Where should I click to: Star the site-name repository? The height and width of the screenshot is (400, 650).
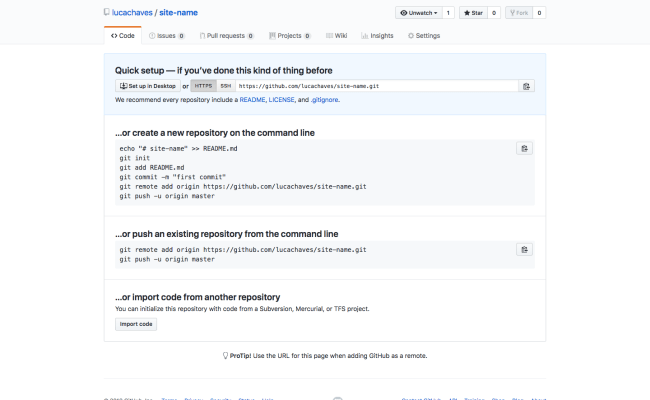[473, 13]
